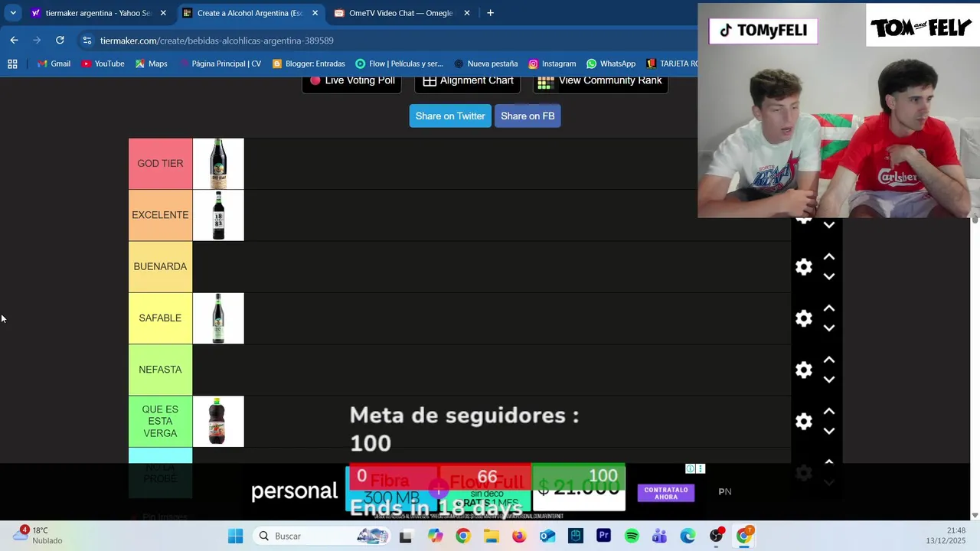Click the GOD TIER red label
The height and width of the screenshot is (551, 980).
point(160,164)
